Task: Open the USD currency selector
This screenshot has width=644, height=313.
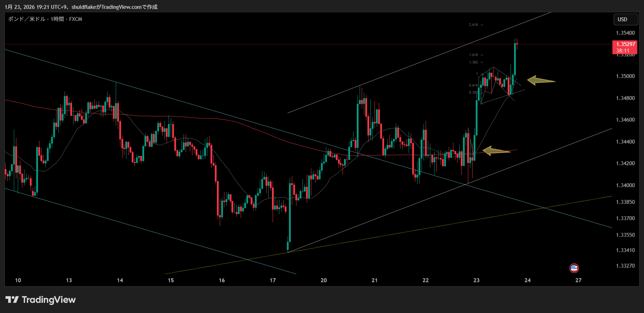Action: tap(625, 19)
